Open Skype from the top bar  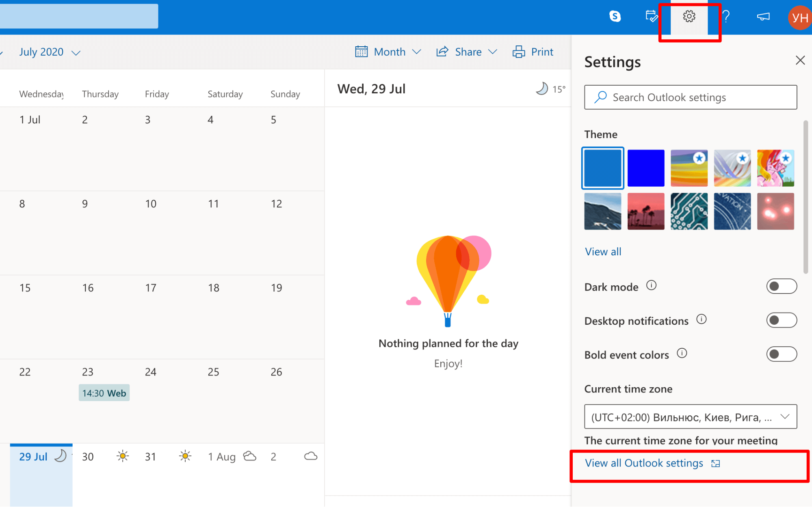616,17
